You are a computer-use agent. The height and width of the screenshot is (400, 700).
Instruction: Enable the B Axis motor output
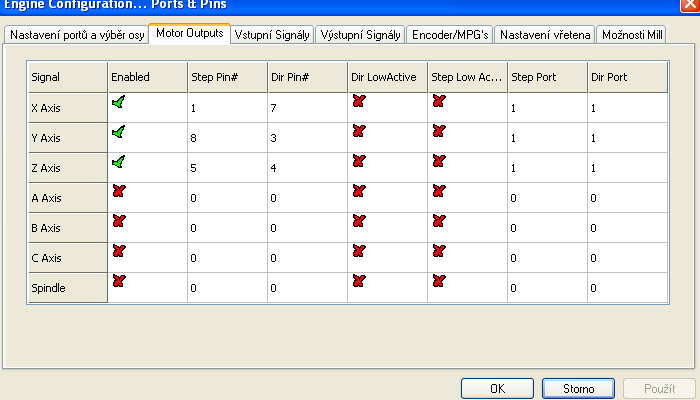pyautogui.click(x=118, y=221)
